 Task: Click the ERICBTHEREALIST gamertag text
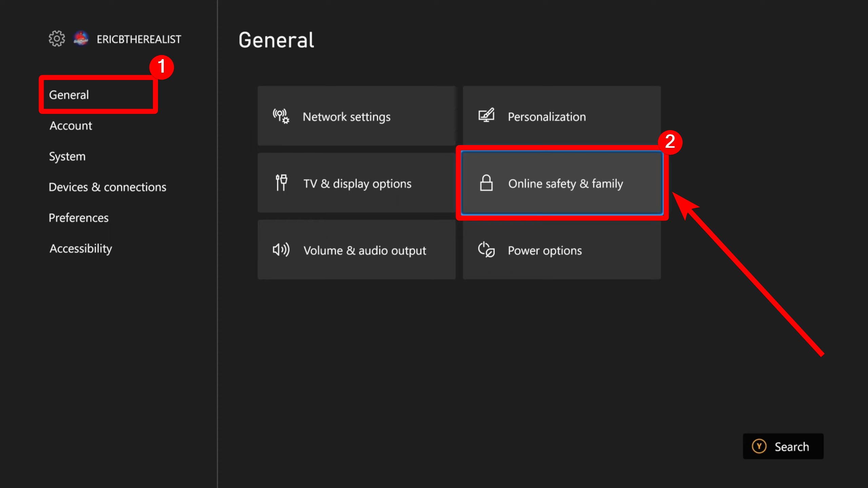tap(139, 39)
